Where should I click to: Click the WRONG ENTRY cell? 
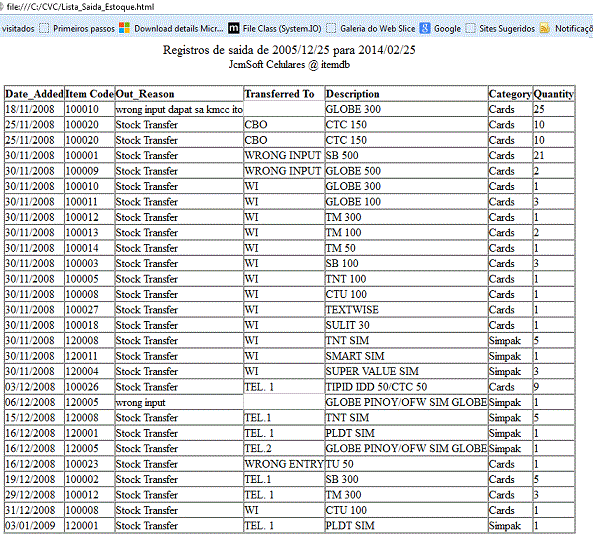tap(284, 464)
